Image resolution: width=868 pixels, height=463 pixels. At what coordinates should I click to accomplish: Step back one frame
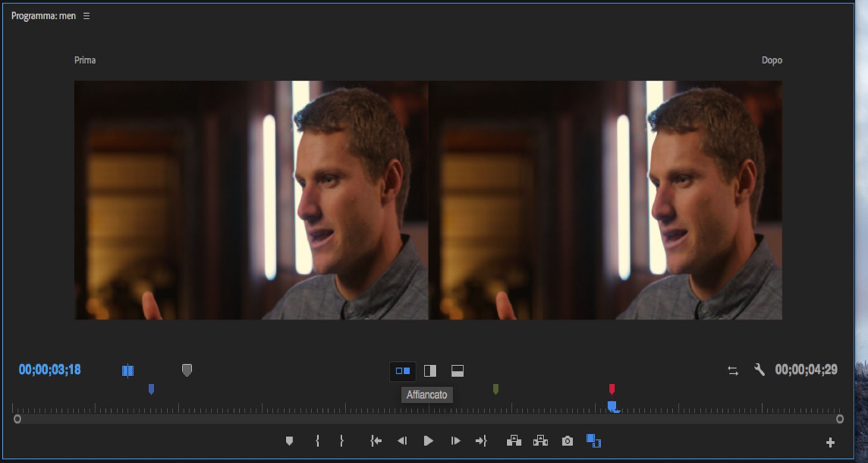pyautogui.click(x=402, y=441)
